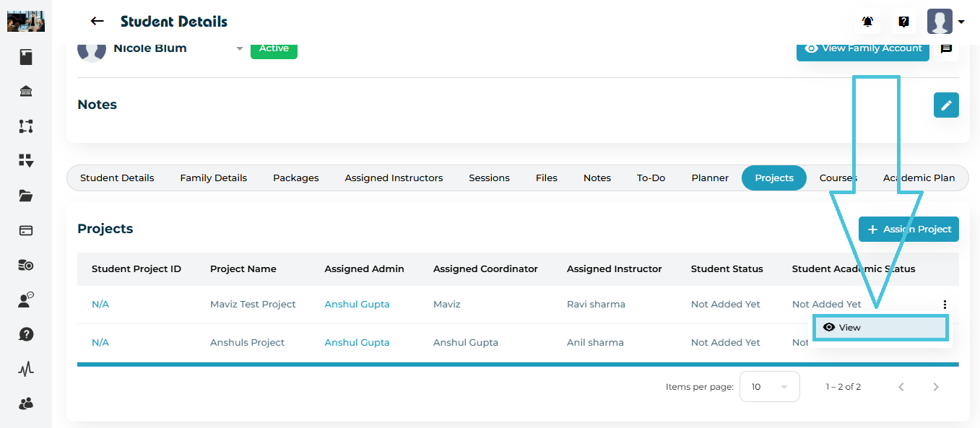The width and height of the screenshot is (980, 428).
Task: Open the credit card icon in sidebar
Action: (x=26, y=231)
